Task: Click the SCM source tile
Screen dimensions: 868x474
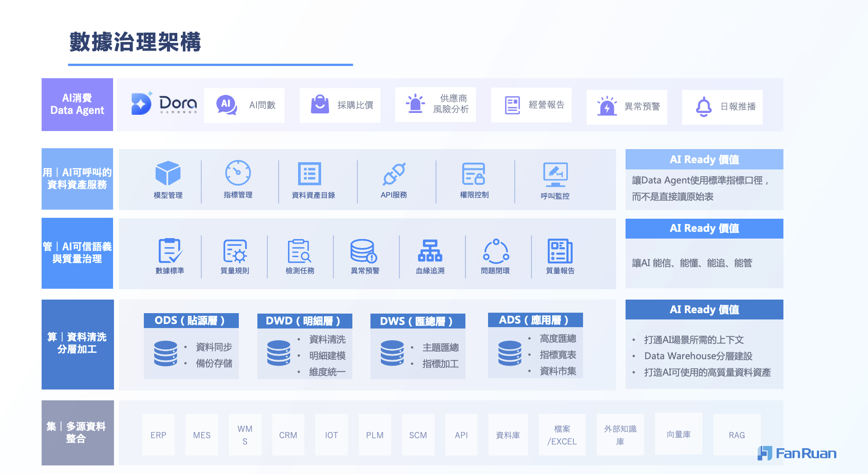Action: [418, 435]
